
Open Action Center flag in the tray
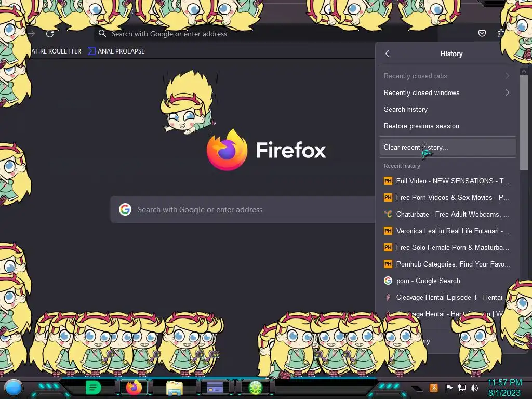pyautogui.click(x=449, y=388)
